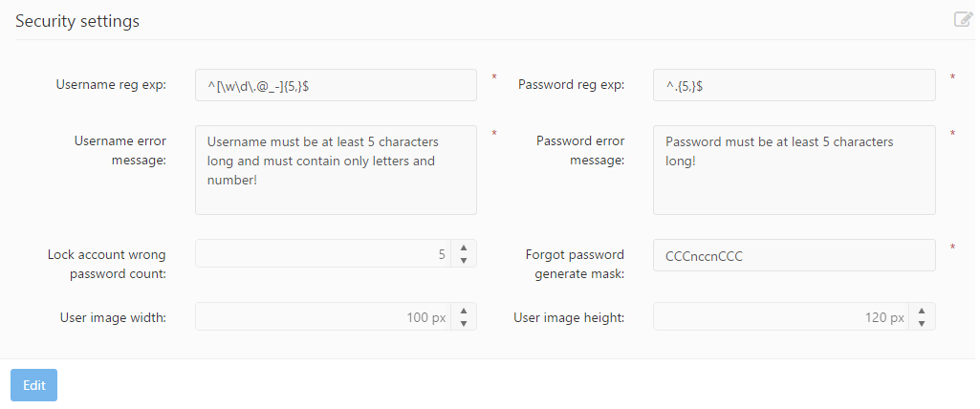The image size is (980, 409).
Task: Increase User image height value
Action: click(x=922, y=311)
